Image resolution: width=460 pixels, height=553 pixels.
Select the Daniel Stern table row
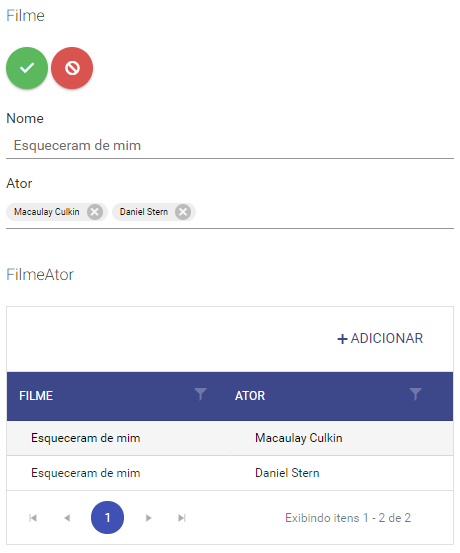(230, 473)
